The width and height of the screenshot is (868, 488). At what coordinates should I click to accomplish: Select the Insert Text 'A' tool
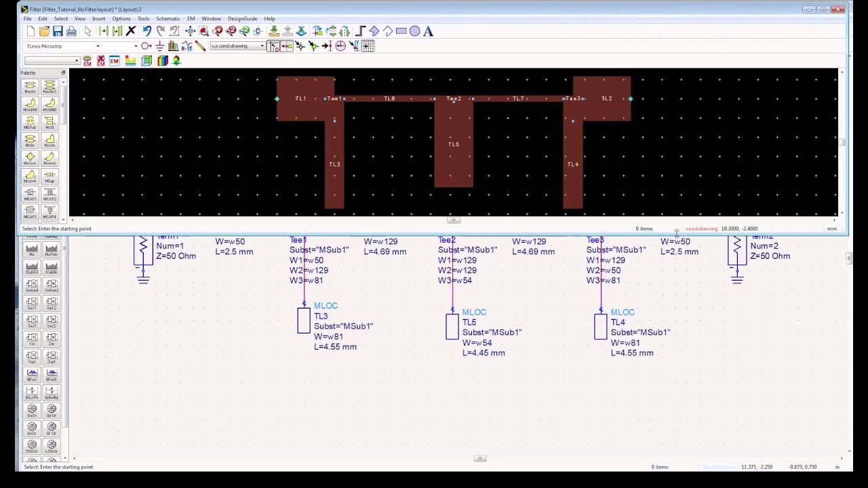click(428, 31)
